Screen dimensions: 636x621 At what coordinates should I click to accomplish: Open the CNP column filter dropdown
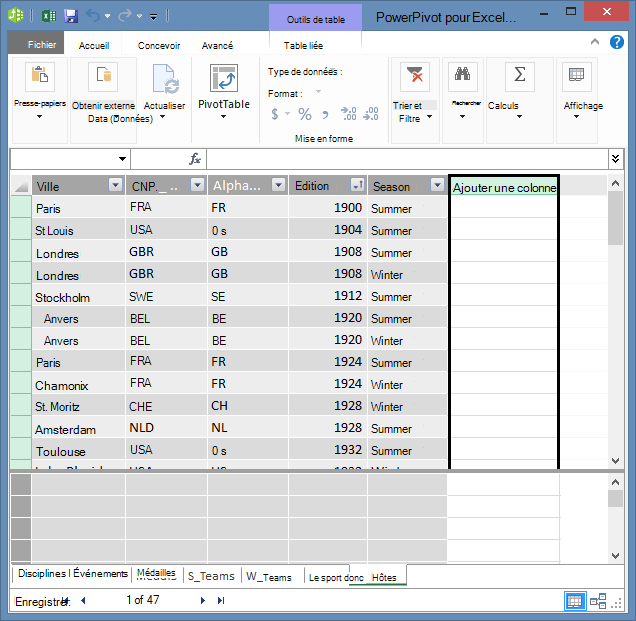click(x=197, y=185)
